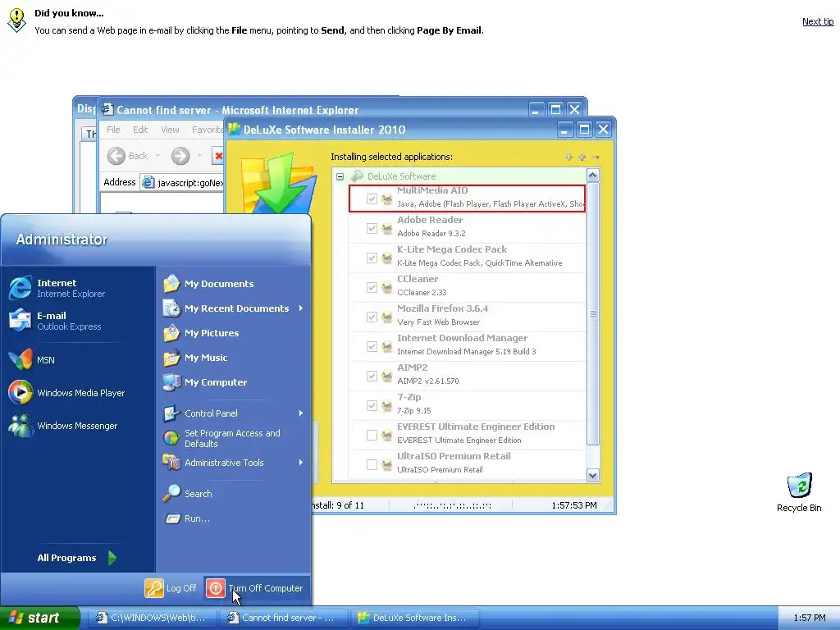
Task: Switch to Cannot find server taskbar item
Action: coord(283,618)
